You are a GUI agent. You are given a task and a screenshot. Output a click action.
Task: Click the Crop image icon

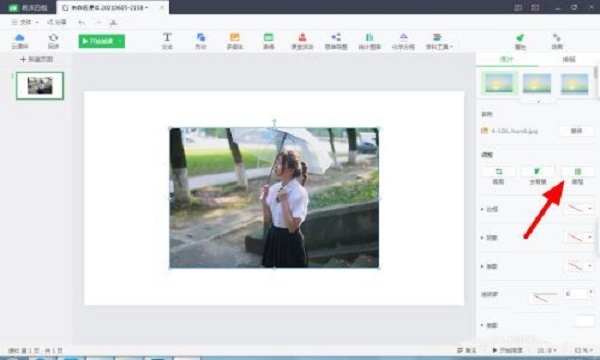[x=498, y=171]
